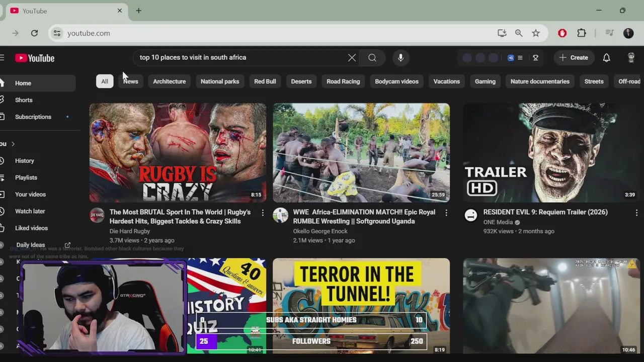
Task: Select the Streets chip
Action: (x=594, y=81)
